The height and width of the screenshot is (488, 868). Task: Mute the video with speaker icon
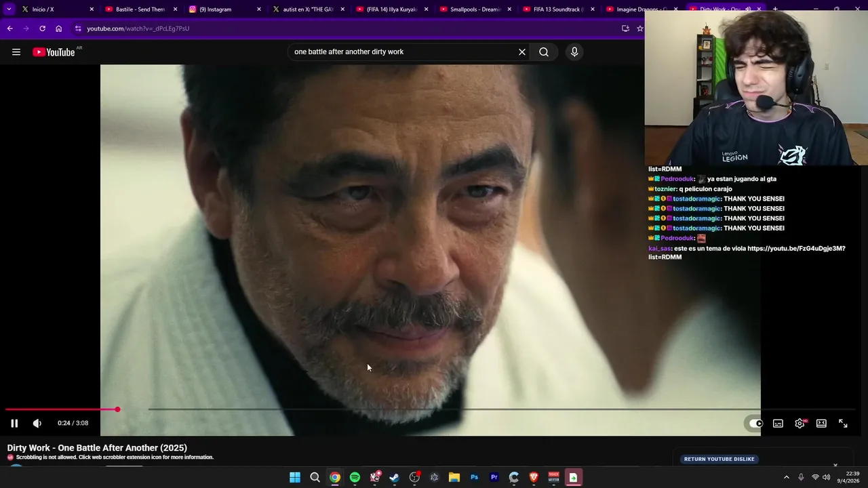coord(37,423)
